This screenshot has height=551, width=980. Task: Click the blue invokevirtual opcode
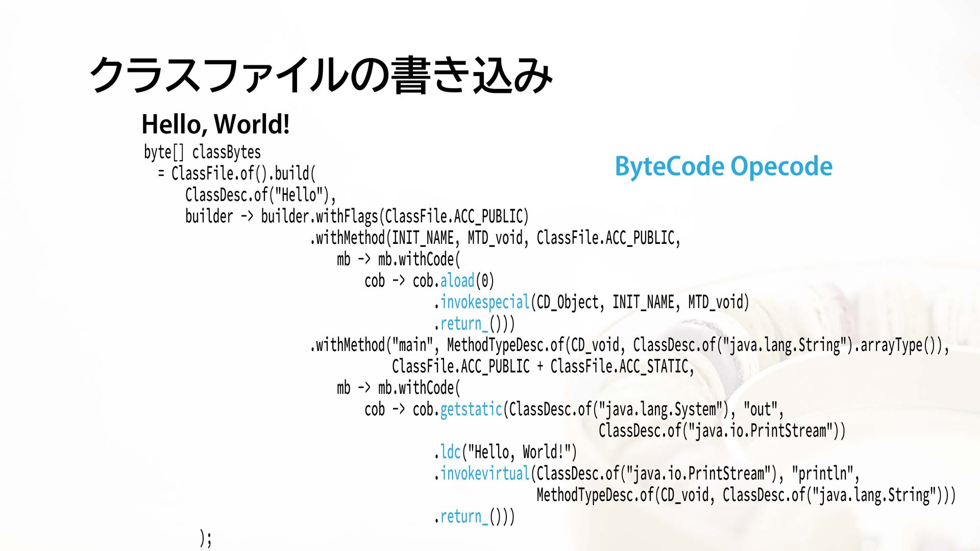pos(485,473)
